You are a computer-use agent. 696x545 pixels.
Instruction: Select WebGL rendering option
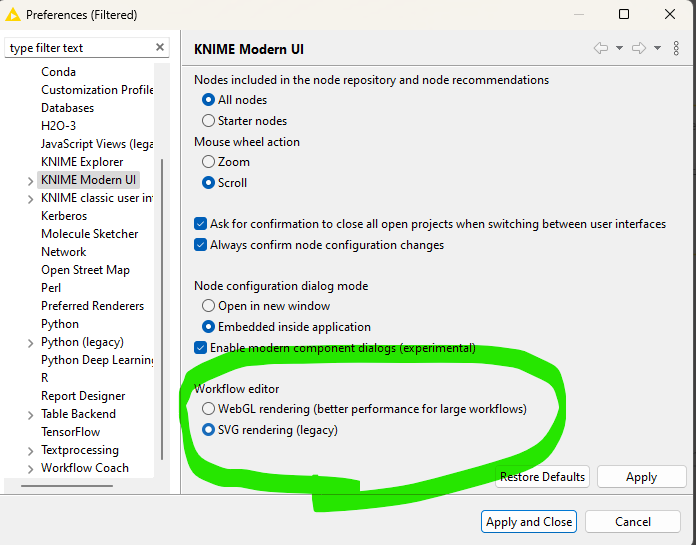208,409
